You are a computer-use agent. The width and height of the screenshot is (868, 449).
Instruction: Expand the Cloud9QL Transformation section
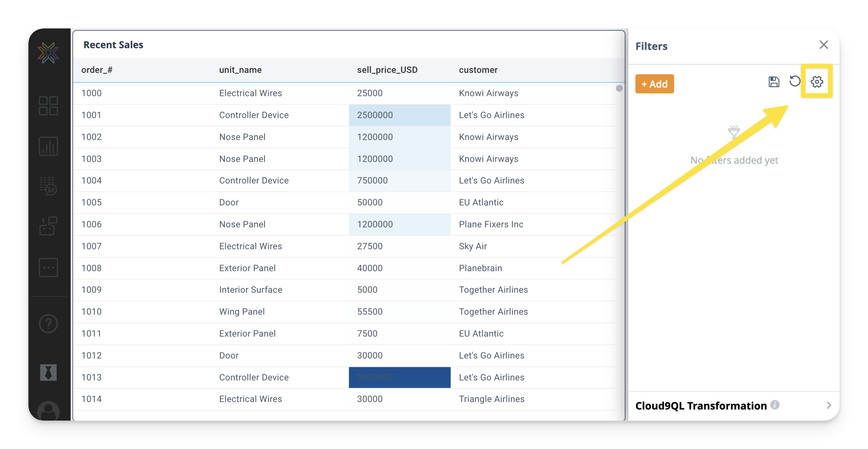tap(828, 406)
